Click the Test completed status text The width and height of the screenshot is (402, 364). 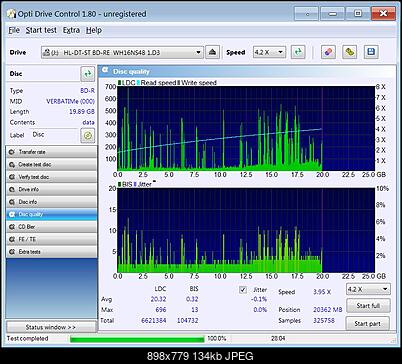click(x=28, y=339)
